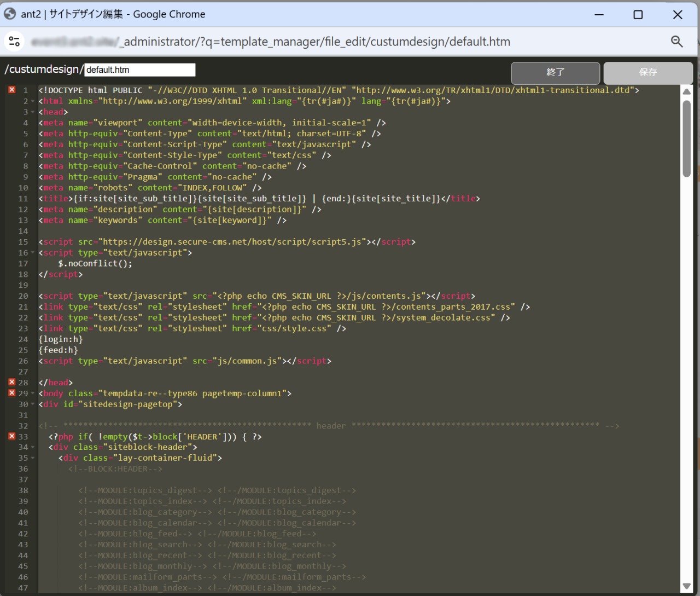Collapse the sitedesign-pagetop div fold on line 30
This screenshot has height=596, width=700.
tap(33, 404)
